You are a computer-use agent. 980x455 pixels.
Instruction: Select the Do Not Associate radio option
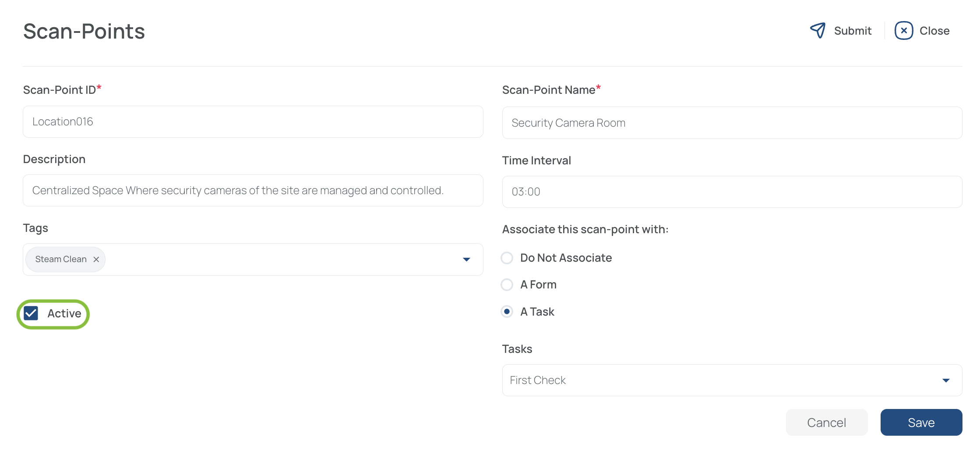pos(507,258)
